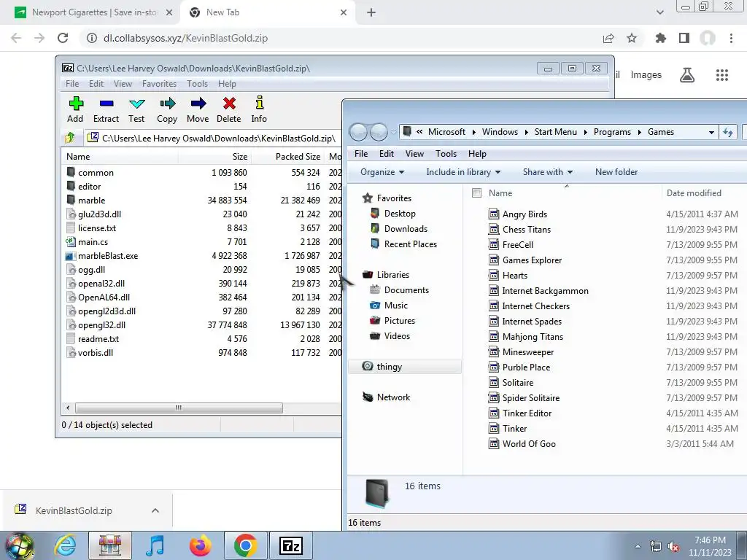The height and width of the screenshot is (560, 747).
Task: Open address bar history dropdown in Explorer
Action: pos(711,133)
